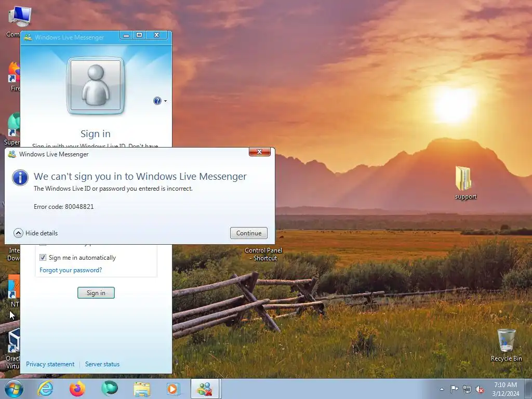The image size is (532, 399).
Task: Open the help icon dropdown in Messenger
Action: click(x=166, y=101)
